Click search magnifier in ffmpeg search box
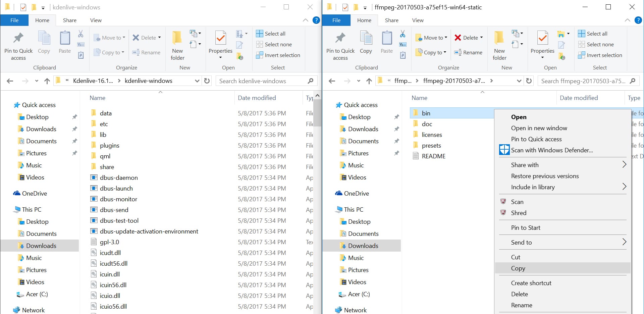Screen dimensions: 644x314 click(x=633, y=81)
